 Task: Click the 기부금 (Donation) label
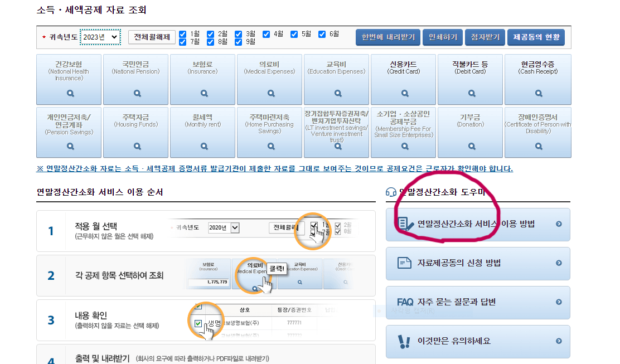[x=470, y=120]
